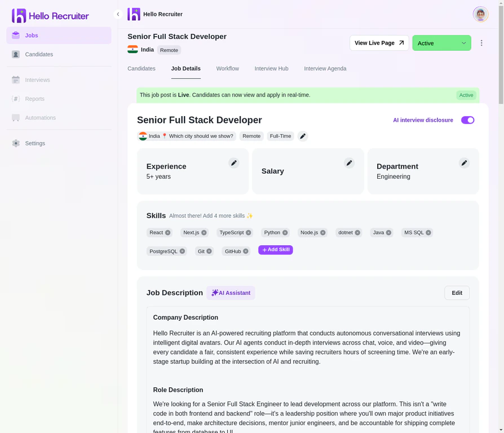Open the Interview Agenda tab
Screen dimensions: 504x433
325,68
